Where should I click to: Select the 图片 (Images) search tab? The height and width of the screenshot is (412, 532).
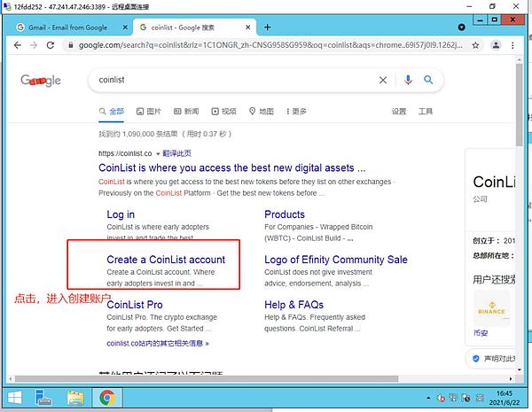coord(148,112)
